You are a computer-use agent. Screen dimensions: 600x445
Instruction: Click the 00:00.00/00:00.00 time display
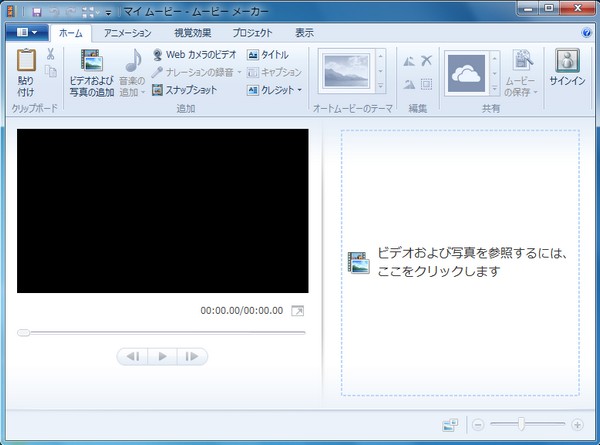(x=241, y=311)
